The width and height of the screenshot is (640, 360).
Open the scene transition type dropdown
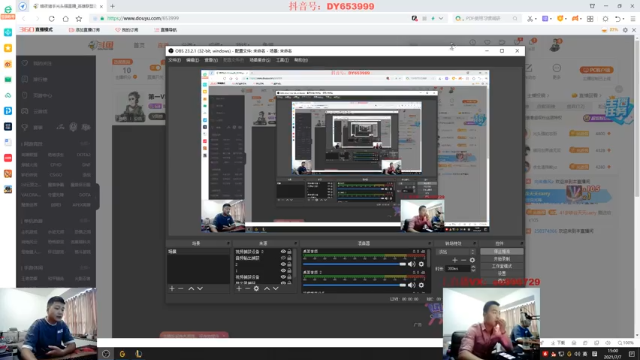[456, 252]
